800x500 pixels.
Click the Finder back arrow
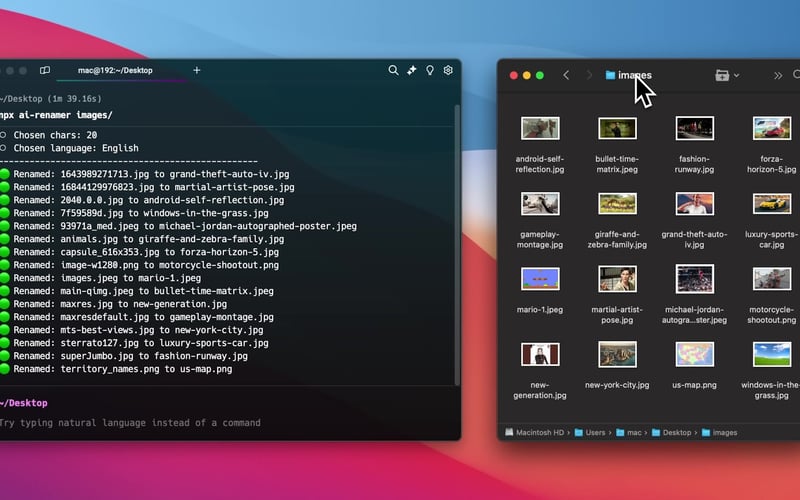566,76
